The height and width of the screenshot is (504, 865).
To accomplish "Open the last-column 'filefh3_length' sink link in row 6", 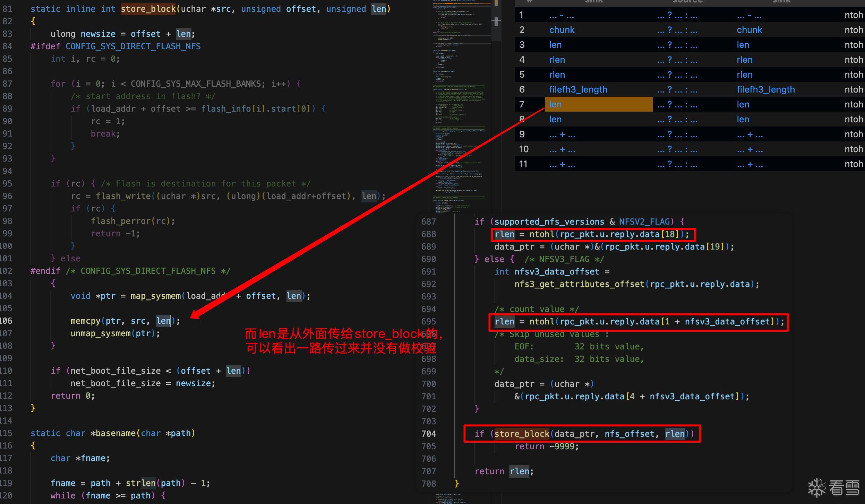I will (x=766, y=90).
